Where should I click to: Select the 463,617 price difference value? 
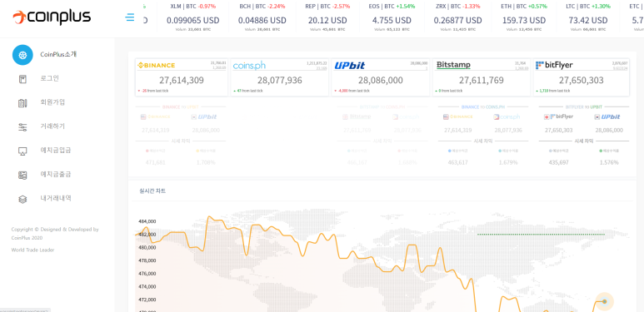[x=458, y=162]
